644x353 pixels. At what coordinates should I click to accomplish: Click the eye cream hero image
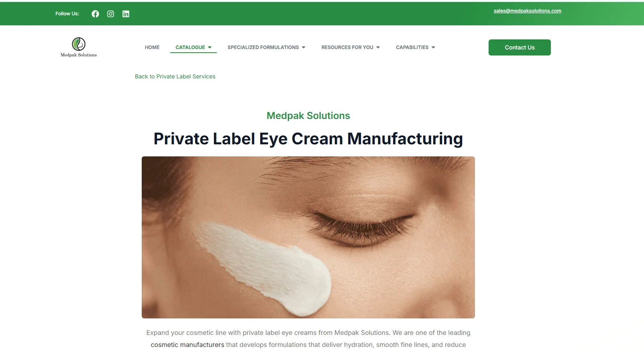click(x=308, y=237)
